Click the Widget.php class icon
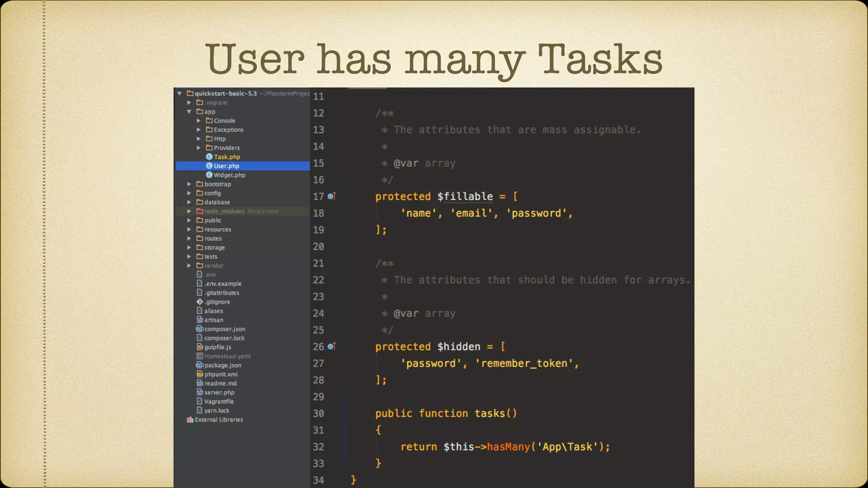 209,175
